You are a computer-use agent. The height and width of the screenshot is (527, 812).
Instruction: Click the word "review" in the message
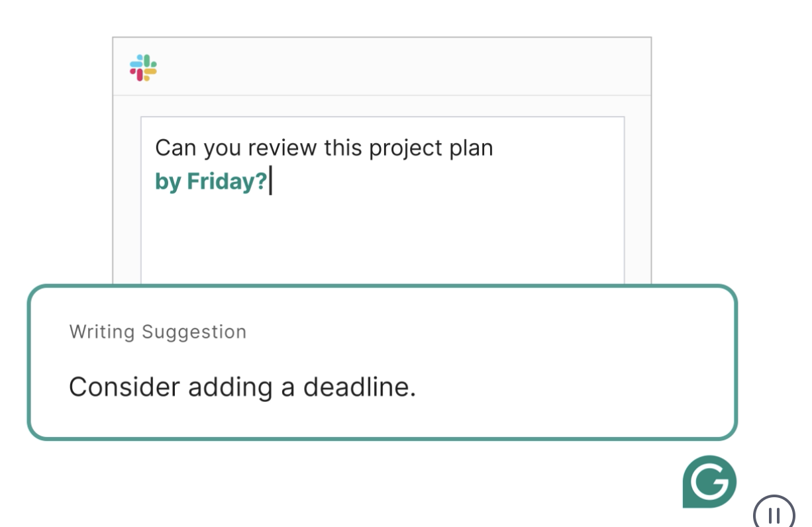pos(278,148)
